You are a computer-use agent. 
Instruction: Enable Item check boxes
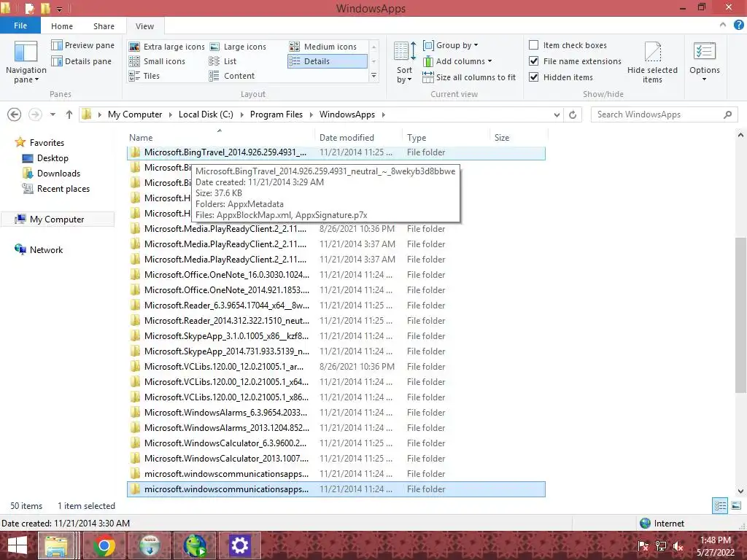pos(534,44)
